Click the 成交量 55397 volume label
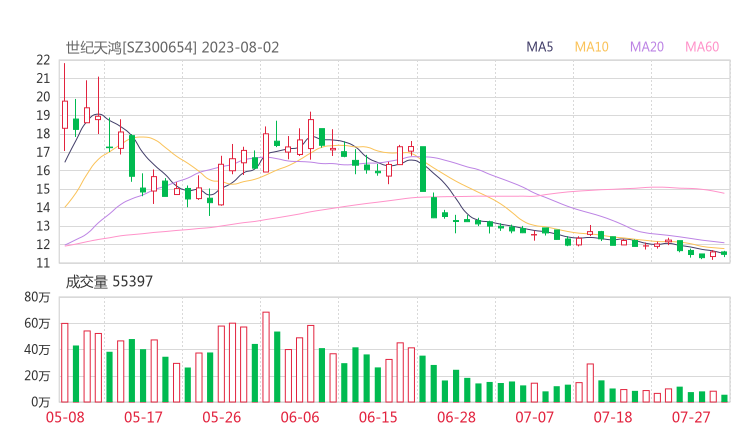Screen dimensions: 740x440 [109, 282]
